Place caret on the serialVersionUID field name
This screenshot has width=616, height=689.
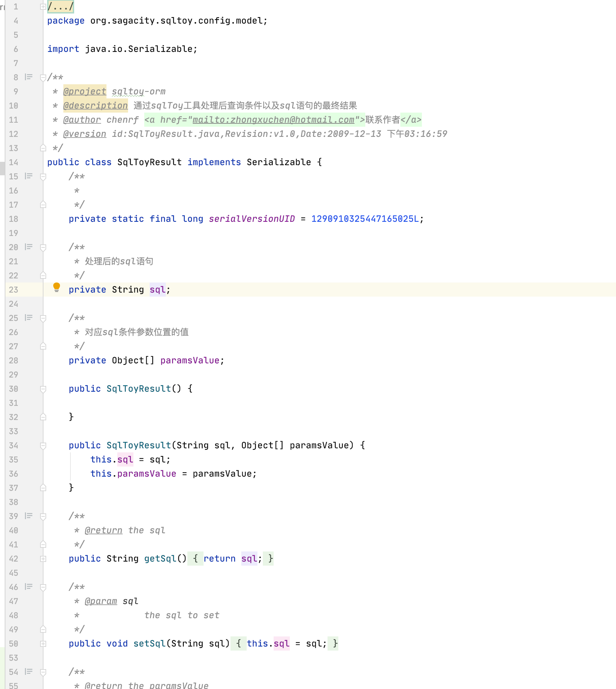(x=251, y=219)
